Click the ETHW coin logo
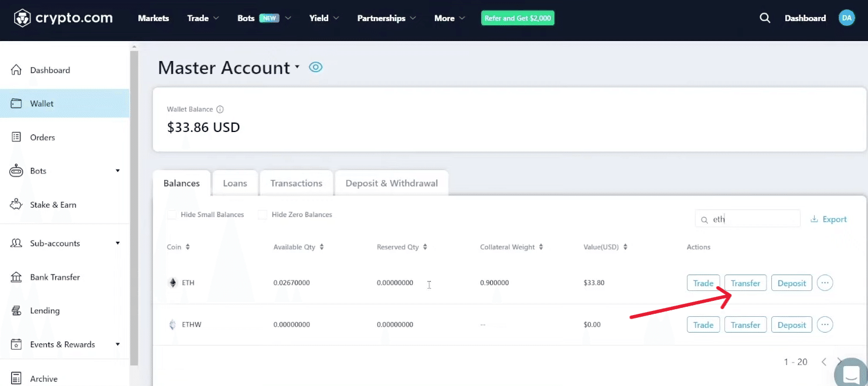868x386 pixels. point(172,324)
